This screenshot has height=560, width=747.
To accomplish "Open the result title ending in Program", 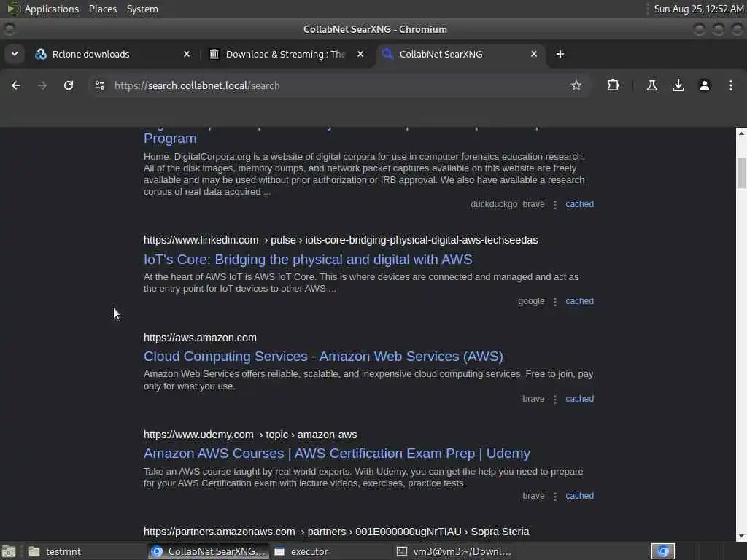I will click(170, 139).
